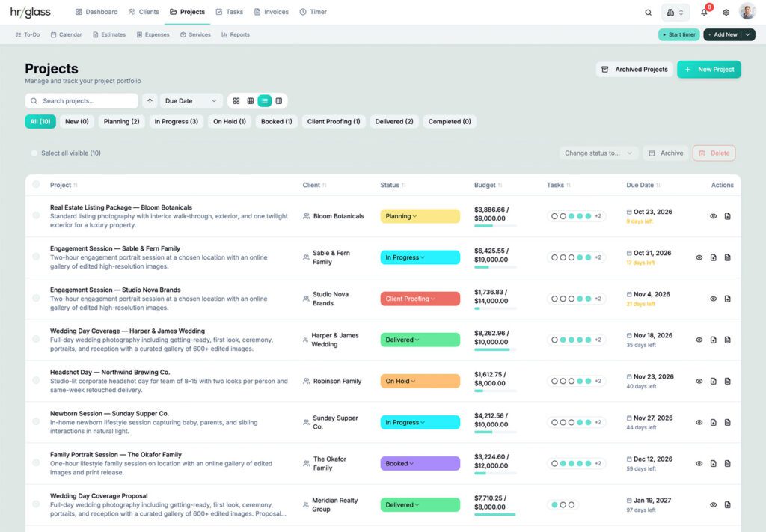Image resolution: width=766 pixels, height=532 pixels.
Task: Click the file-plus icon in the Harper & James Wedding row
Action: (713, 340)
